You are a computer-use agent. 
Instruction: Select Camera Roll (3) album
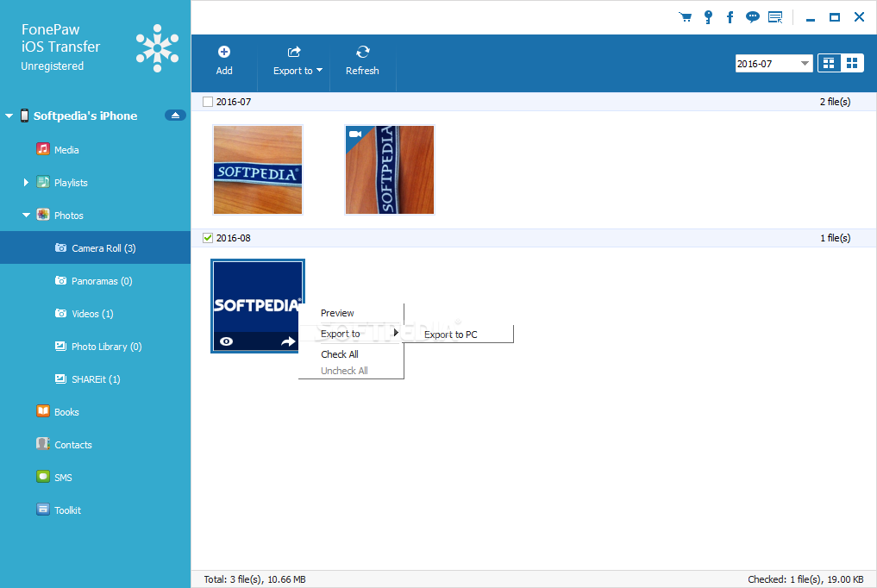tap(95, 247)
